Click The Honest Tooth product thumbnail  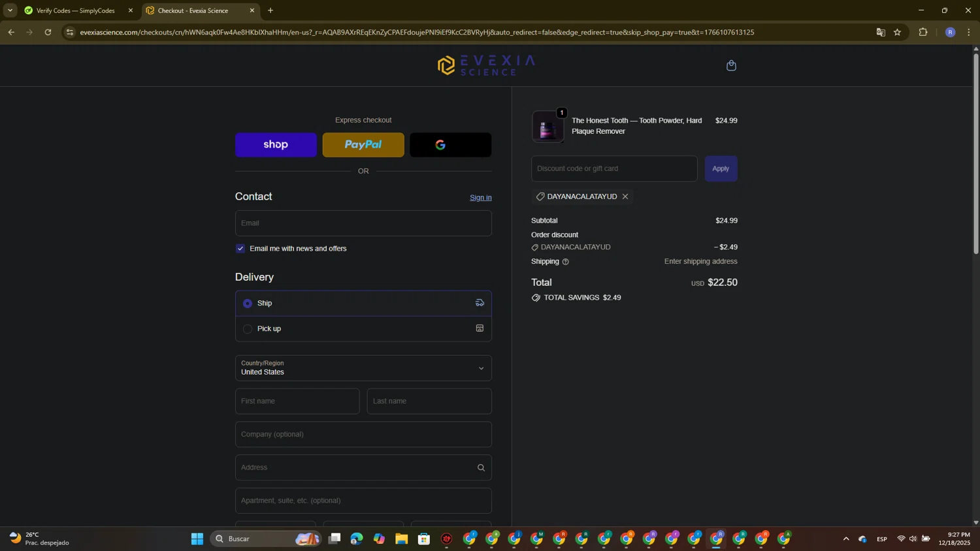547,126
